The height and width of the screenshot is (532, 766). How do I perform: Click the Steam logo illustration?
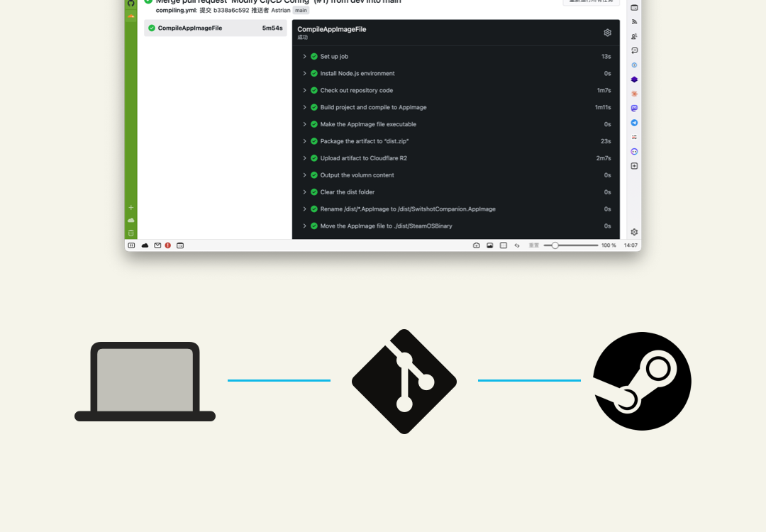click(x=642, y=382)
